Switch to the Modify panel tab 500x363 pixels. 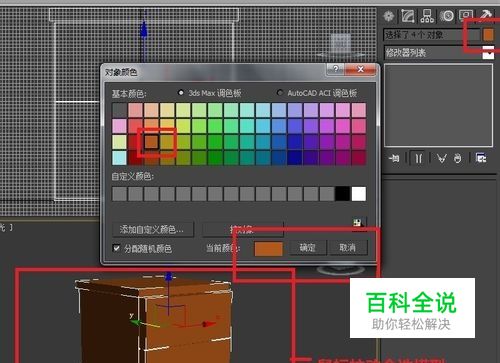(x=408, y=16)
